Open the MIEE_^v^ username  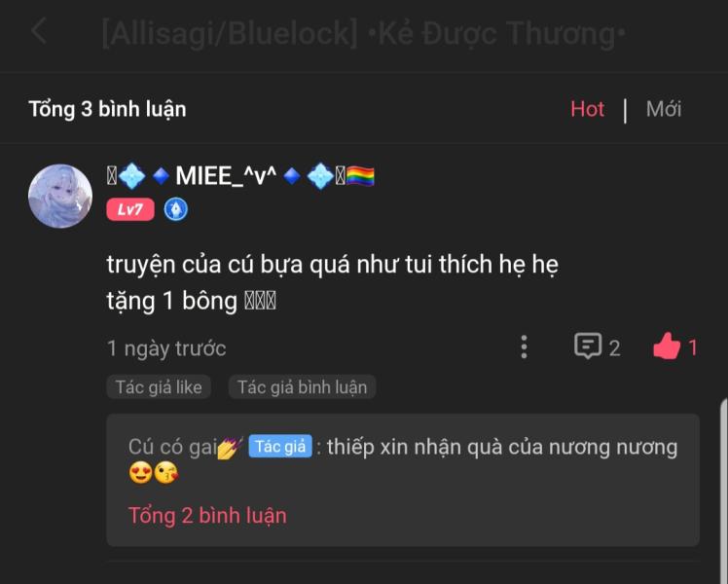(x=226, y=176)
